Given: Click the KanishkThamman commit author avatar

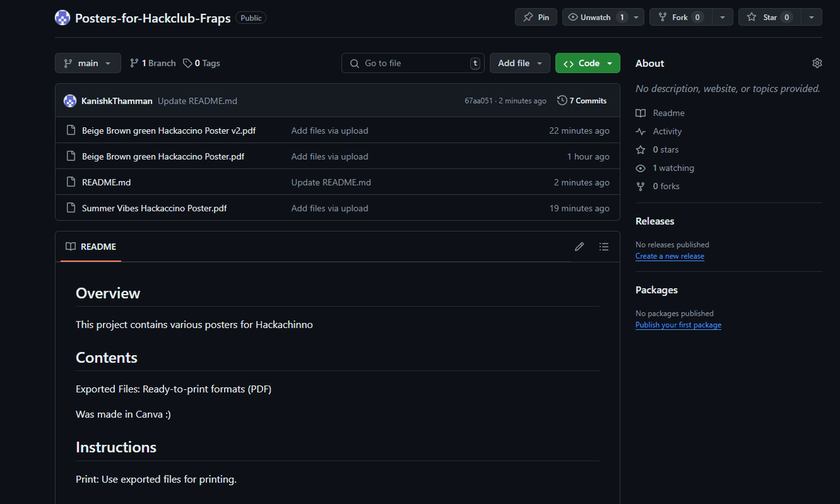Looking at the screenshot, I should tap(70, 100).
